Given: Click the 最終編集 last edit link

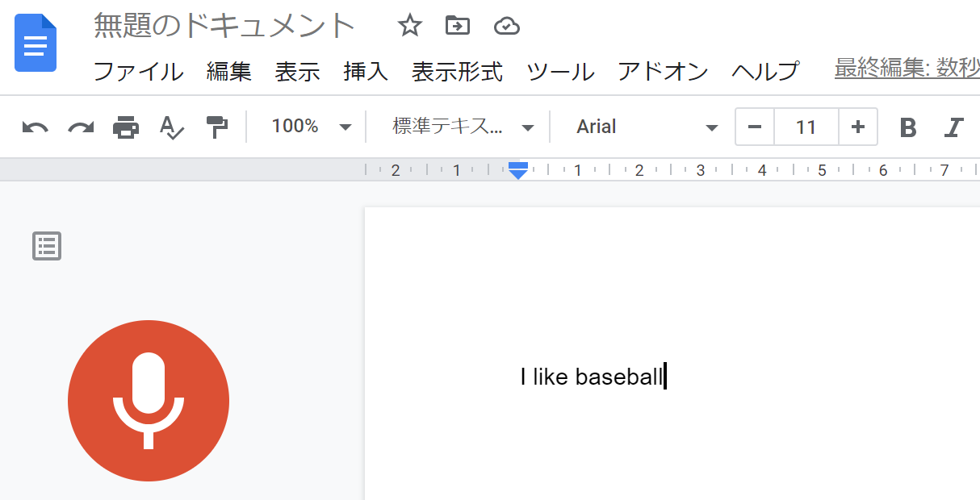Looking at the screenshot, I should click(907, 69).
